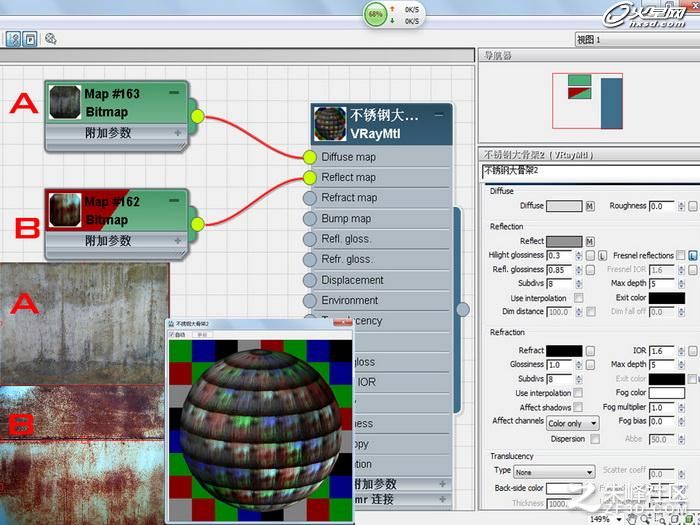Click the Hilight glossiness spinner arrows
The image size is (700, 525).
[579, 256]
